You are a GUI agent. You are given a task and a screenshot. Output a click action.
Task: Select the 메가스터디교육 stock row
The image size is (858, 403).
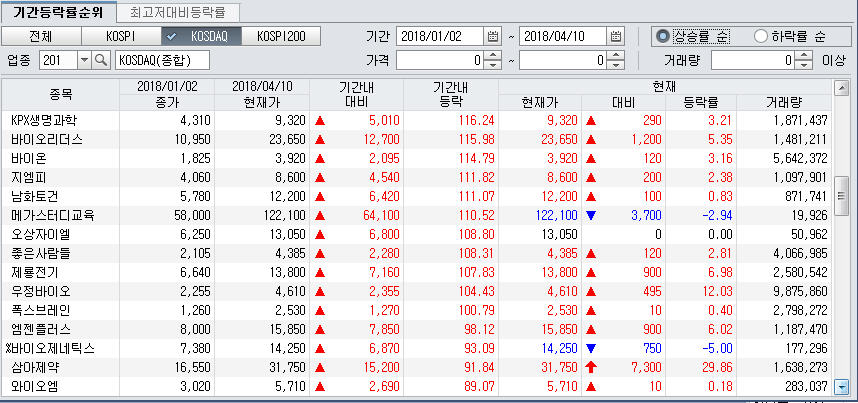tap(416, 215)
